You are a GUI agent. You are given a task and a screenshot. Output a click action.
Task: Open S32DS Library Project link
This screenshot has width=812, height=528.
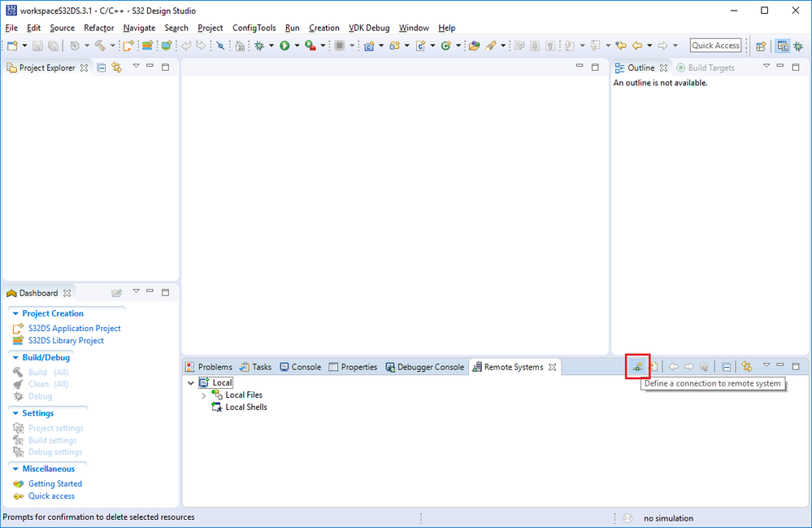pos(66,340)
